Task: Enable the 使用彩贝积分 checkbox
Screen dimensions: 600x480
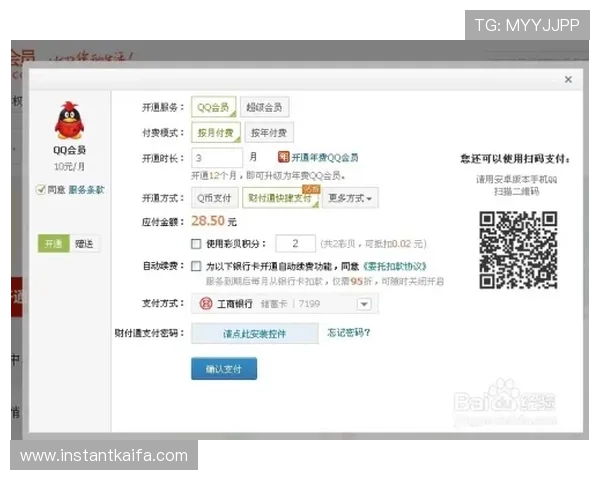Action: (196, 244)
